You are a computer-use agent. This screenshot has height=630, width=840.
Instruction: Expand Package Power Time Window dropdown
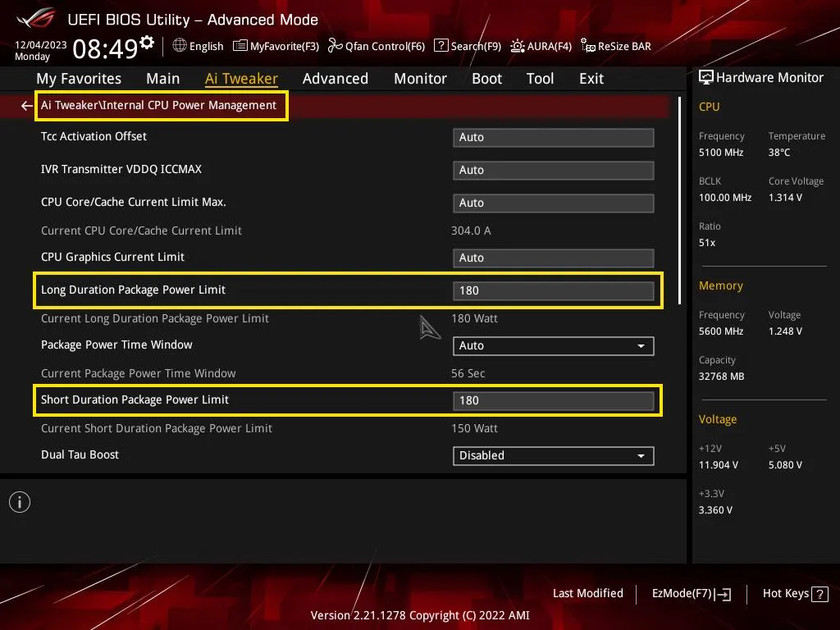pyautogui.click(x=554, y=345)
